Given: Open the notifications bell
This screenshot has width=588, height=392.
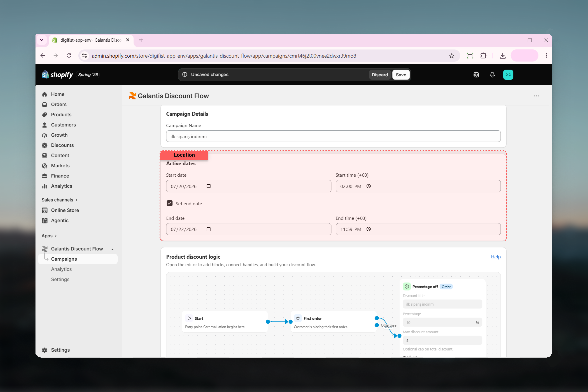Looking at the screenshot, I should coord(492,74).
